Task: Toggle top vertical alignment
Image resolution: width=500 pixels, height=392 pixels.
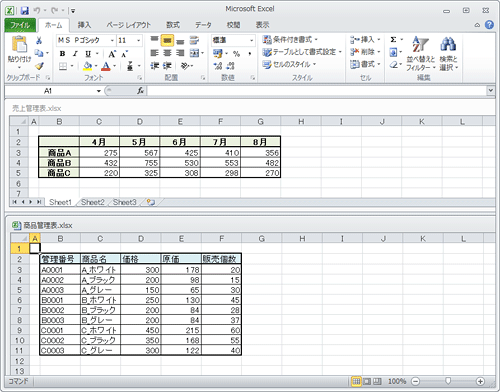Action: (x=154, y=40)
